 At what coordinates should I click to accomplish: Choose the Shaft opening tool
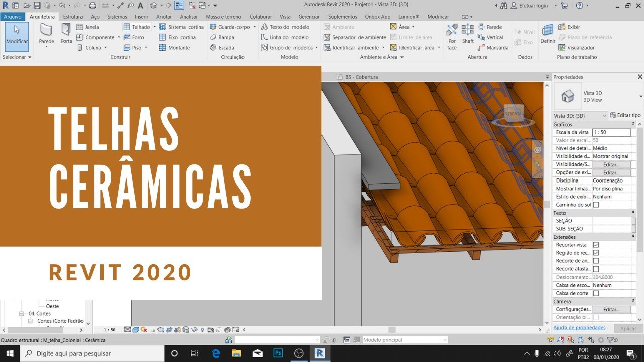point(468,34)
